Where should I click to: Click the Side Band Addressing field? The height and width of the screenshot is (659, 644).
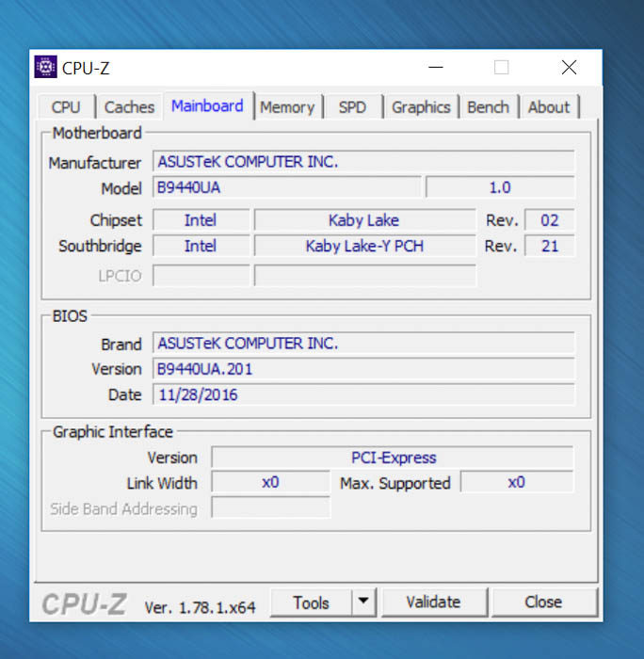coord(271,507)
